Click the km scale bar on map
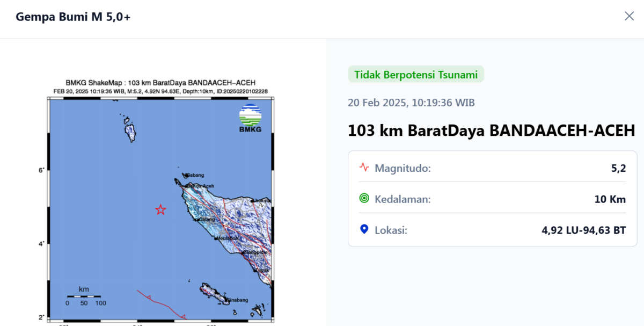The image size is (644, 326). pyautogui.click(x=84, y=296)
